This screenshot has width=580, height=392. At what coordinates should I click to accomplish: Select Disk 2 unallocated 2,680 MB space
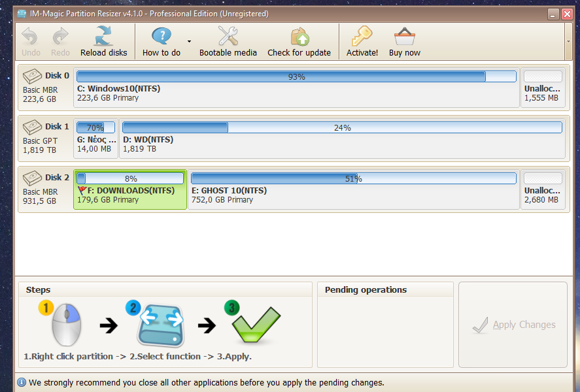click(543, 189)
